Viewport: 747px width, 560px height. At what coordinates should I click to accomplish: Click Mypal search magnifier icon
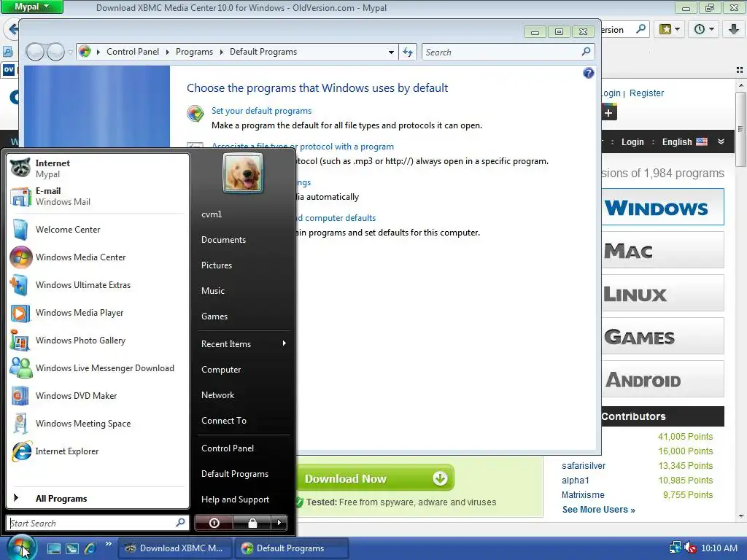click(640, 29)
